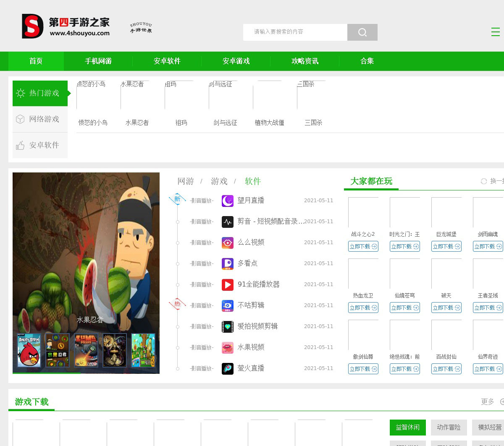The height and width of the screenshot is (446, 504).
Task: Open the 萤火直播 title link
Action: click(x=251, y=368)
